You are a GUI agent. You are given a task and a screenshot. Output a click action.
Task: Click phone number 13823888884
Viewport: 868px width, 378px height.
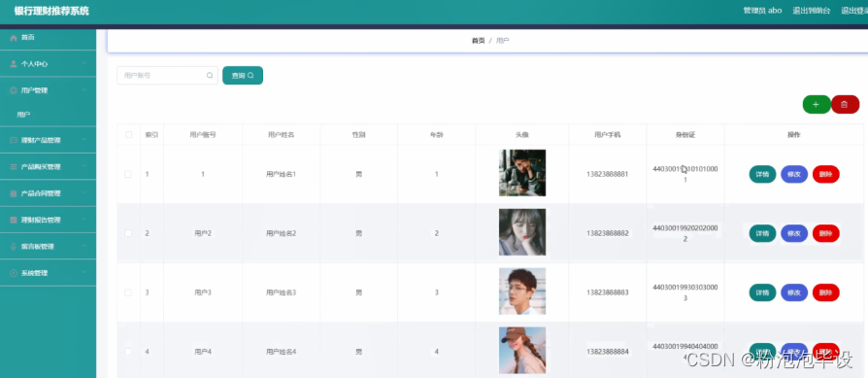607,352
